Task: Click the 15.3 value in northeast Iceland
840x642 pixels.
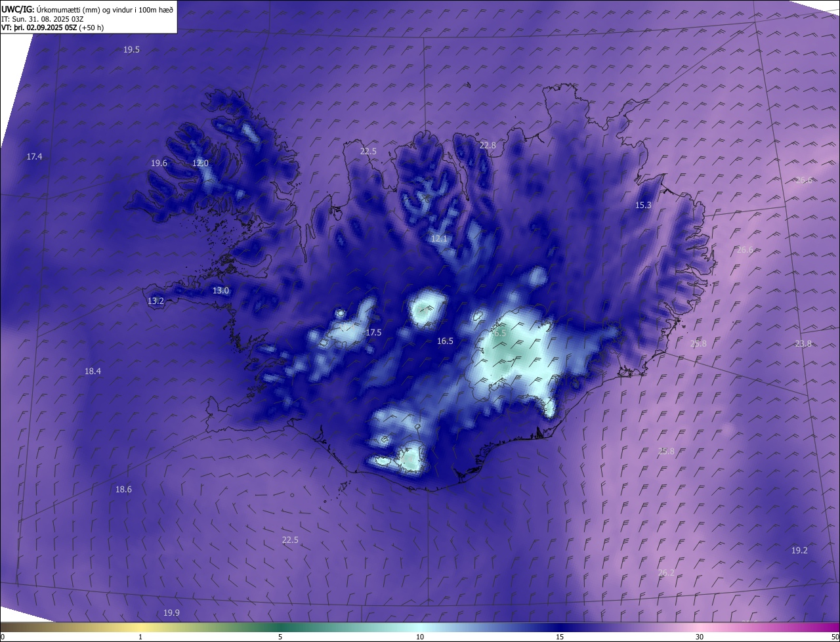Action: click(x=643, y=205)
